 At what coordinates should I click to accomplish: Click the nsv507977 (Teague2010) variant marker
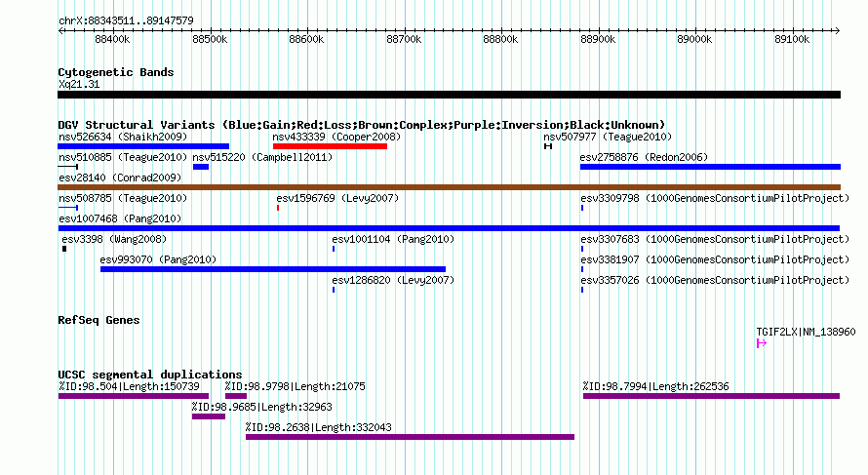tap(548, 146)
